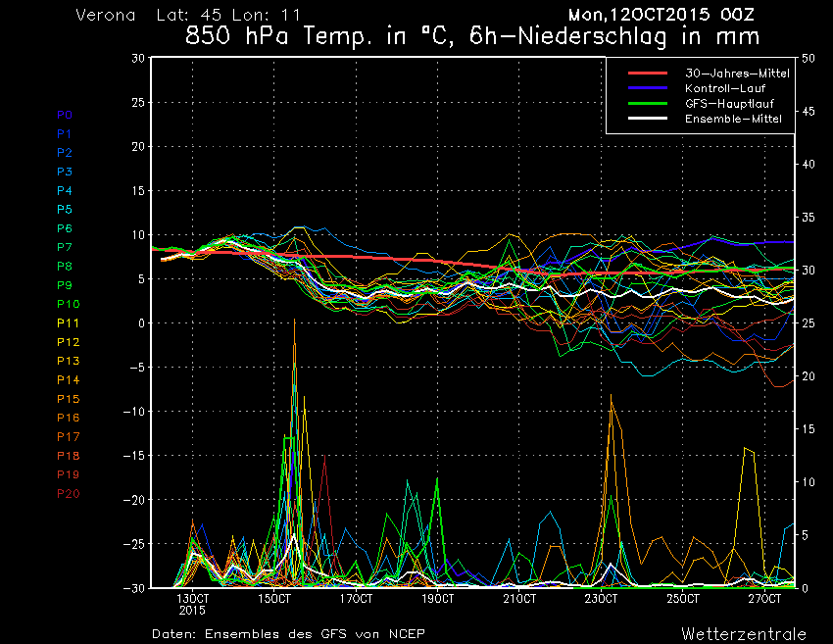This screenshot has width=833, height=644.
Task: Pick ensemble member label P1
Action: pyautogui.click(x=65, y=134)
